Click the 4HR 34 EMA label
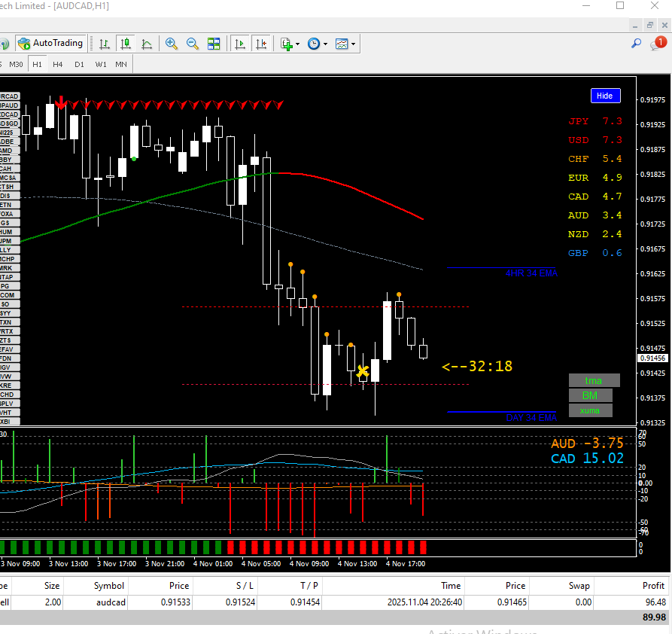Viewport: 672px width, 634px height. tap(531, 273)
